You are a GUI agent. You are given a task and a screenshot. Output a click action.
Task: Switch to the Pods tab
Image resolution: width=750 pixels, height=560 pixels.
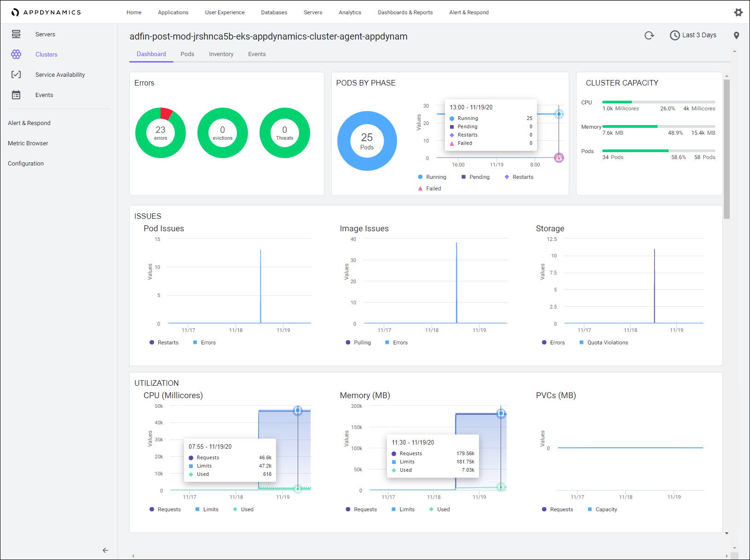pyautogui.click(x=187, y=54)
